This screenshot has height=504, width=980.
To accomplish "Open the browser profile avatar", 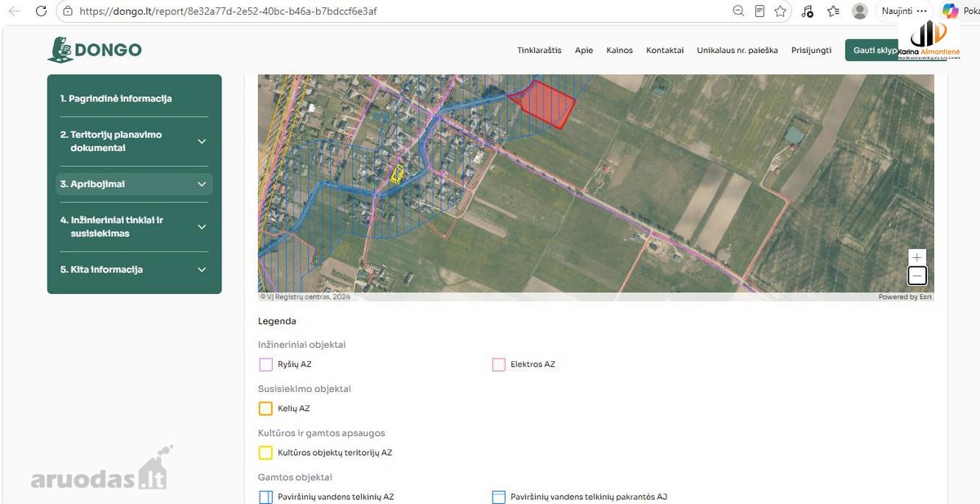I will [x=859, y=11].
